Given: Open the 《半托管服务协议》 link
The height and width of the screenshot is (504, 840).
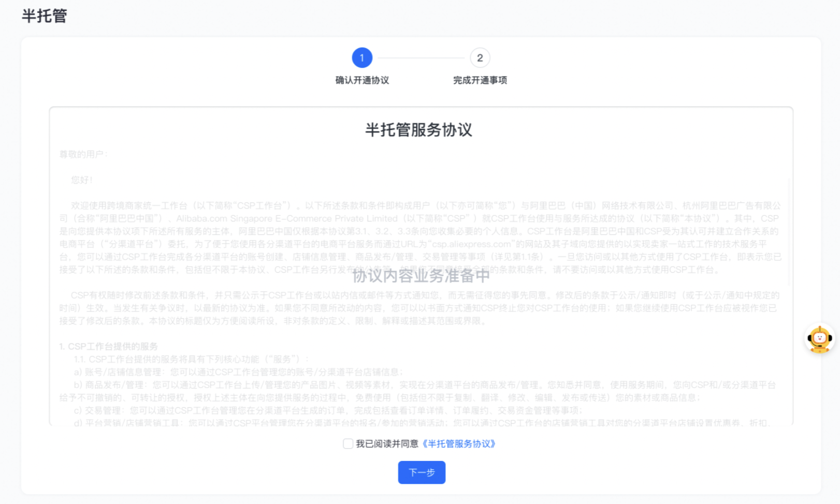Looking at the screenshot, I should coord(459,443).
